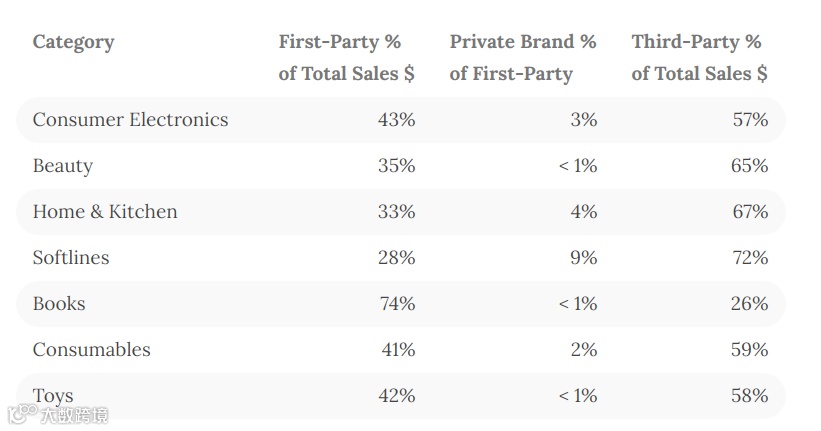Click the 43% first-party value
Screen dimensions: 821x431
click(x=397, y=120)
